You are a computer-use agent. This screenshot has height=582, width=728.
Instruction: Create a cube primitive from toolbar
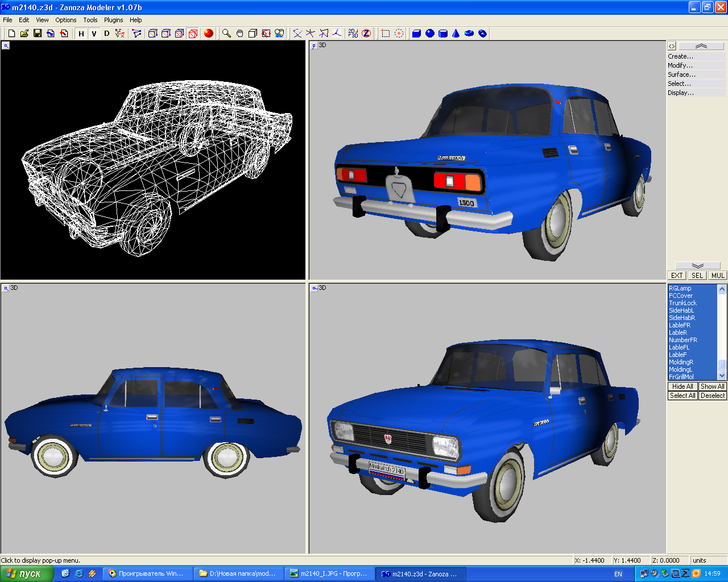tap(416, 34)
